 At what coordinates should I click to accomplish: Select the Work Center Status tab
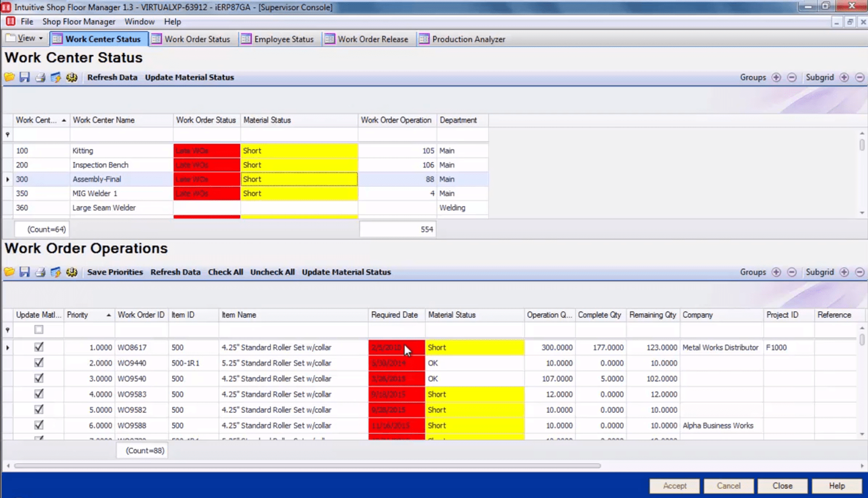[99, 39]
